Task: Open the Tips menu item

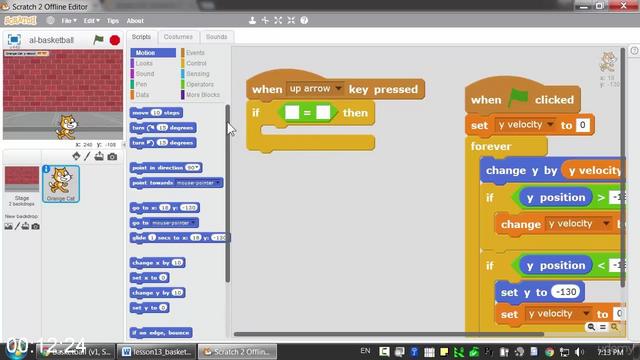Action: pos(113,21)
